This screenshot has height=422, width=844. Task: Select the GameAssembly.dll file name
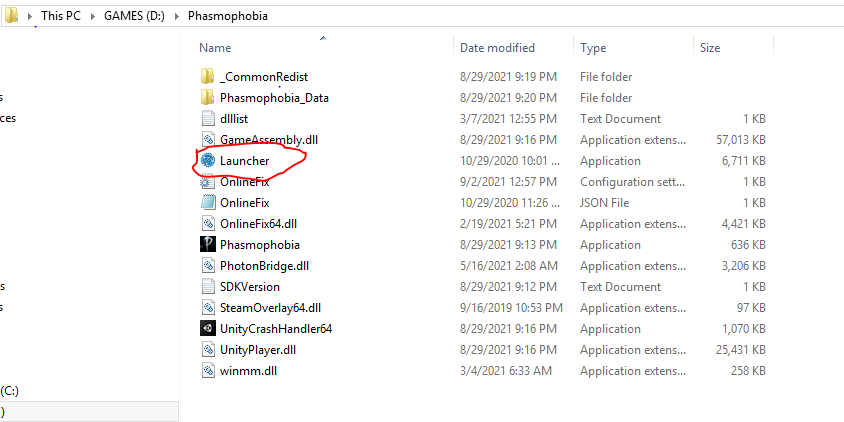[x=269, y=140]
